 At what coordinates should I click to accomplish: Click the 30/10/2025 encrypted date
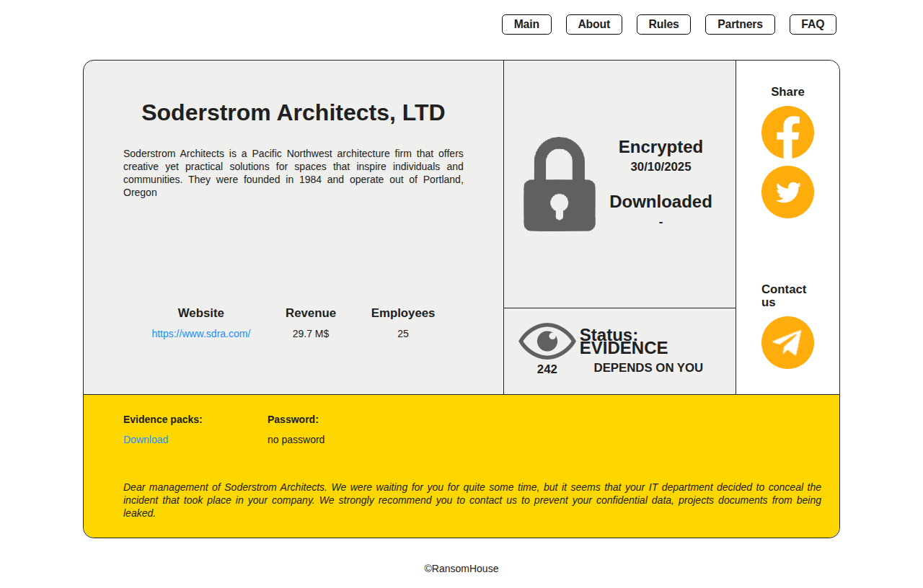(x=661, y=167)
